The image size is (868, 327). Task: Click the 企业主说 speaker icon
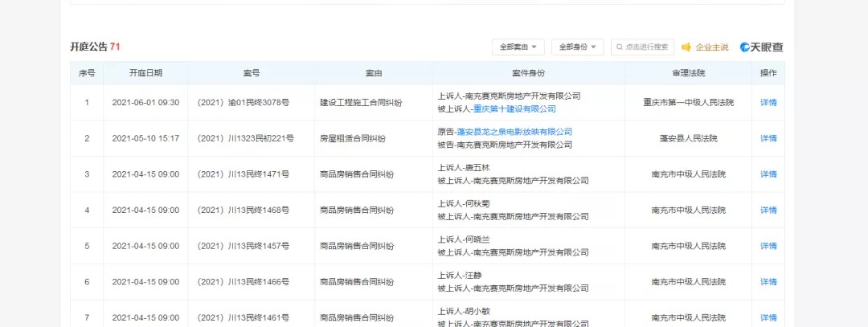[687, 47]
